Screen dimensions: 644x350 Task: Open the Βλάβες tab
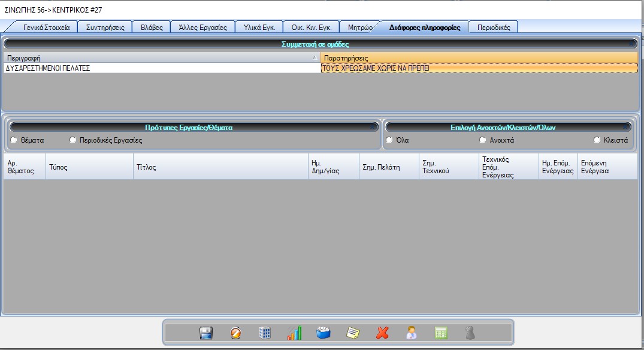151,28
